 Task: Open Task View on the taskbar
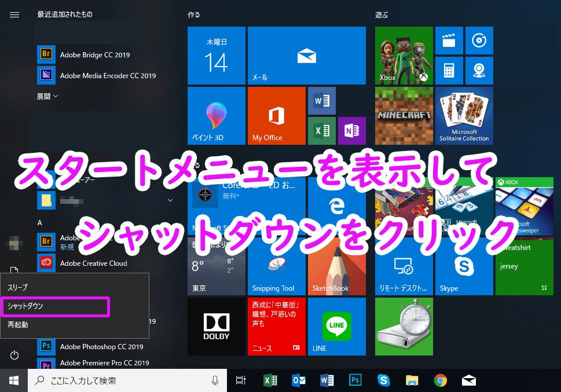coord(241,380)
